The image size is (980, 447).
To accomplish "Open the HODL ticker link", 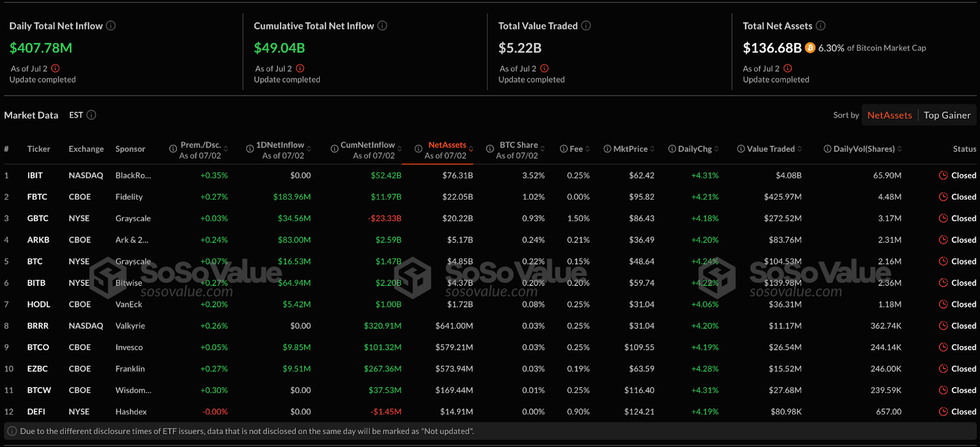I will (39, 304).
